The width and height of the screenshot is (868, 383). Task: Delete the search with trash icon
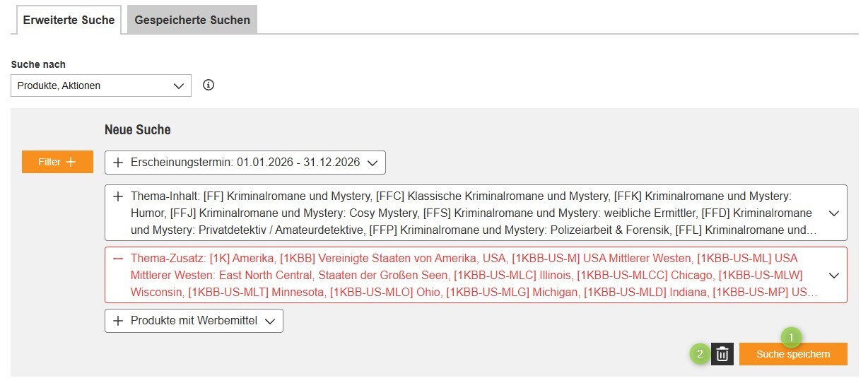coord(722,354)
